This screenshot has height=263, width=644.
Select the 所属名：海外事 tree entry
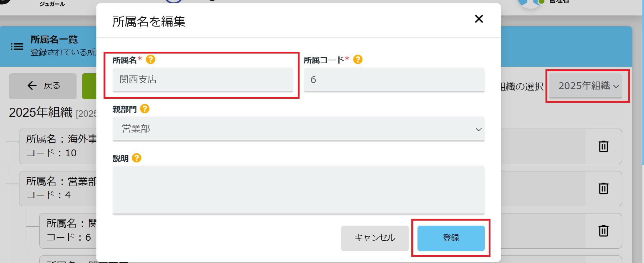click(58, 146)
